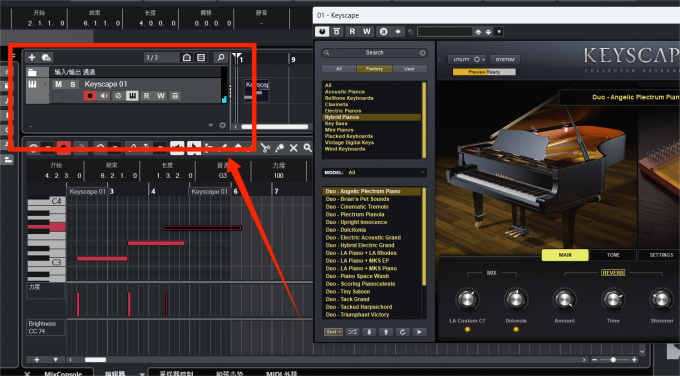Click the plugin preset name field
This screenshot has height=376, width=680.
445,31
